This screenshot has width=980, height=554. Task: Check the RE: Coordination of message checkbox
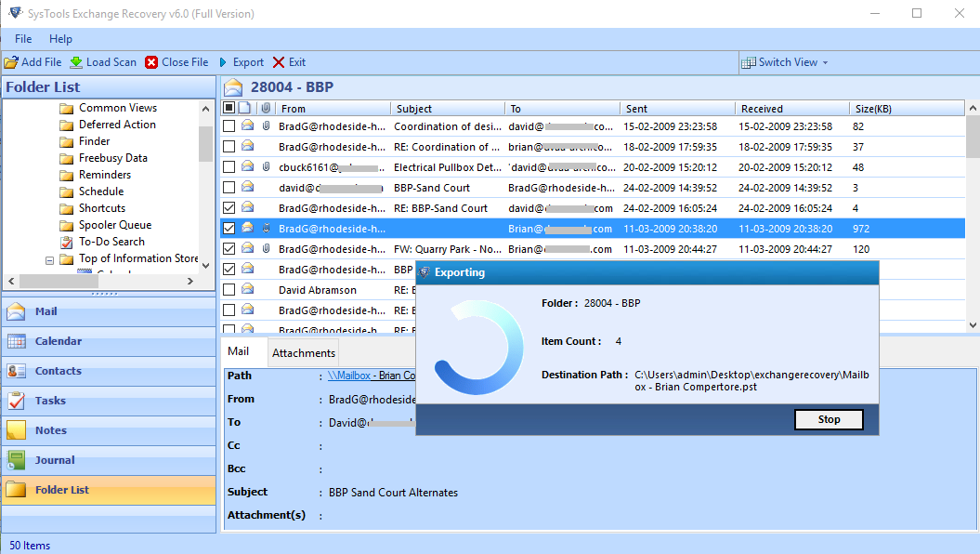229,146
